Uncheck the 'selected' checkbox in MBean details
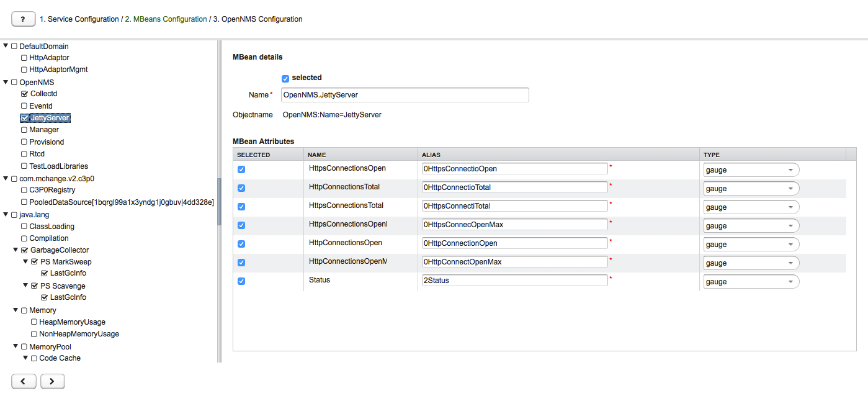This screenshot has width=868, height=401. pyautogui.click(x=285, y=78)
